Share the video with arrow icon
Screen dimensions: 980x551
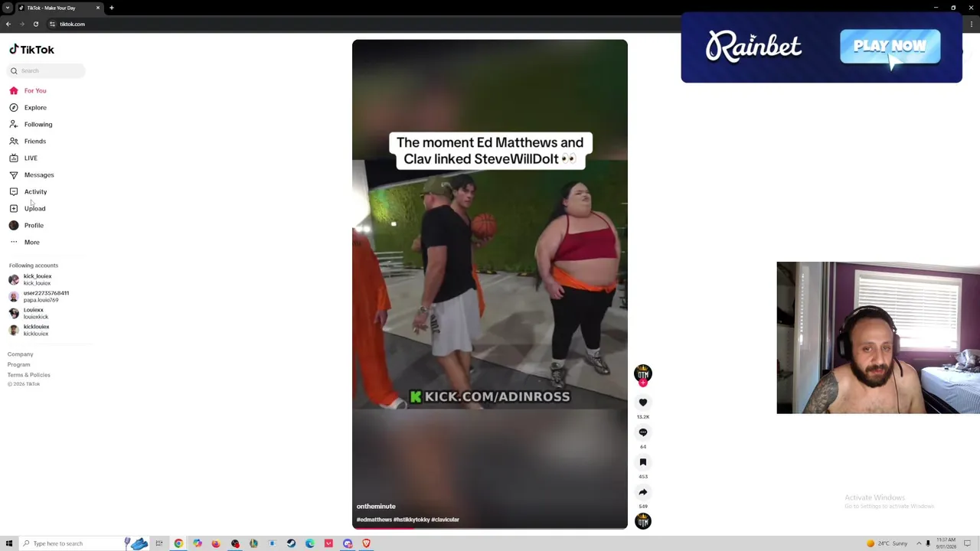tap(643, 492)
